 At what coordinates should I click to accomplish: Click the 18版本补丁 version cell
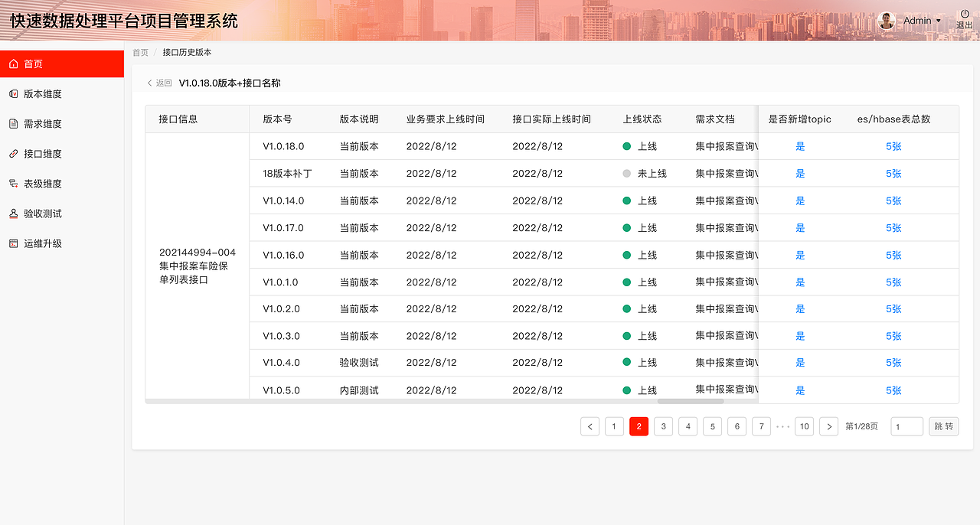(x=287, y=174)
